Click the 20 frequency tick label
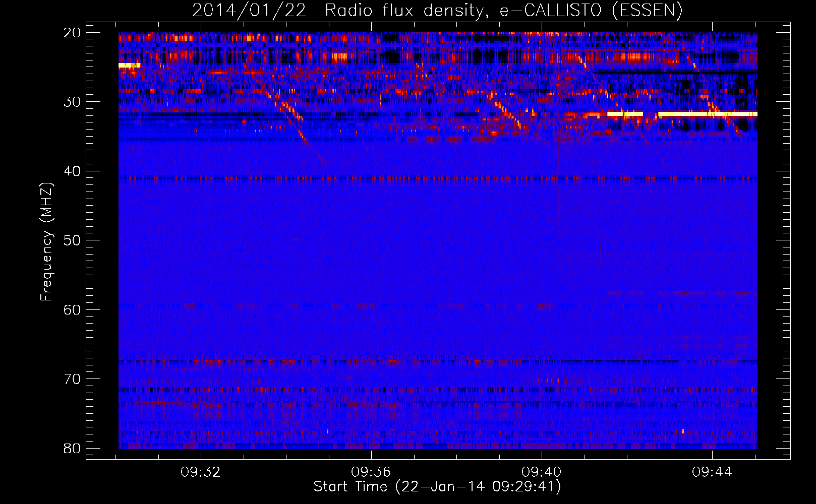The image size is (816, 504). pos(72,33)
